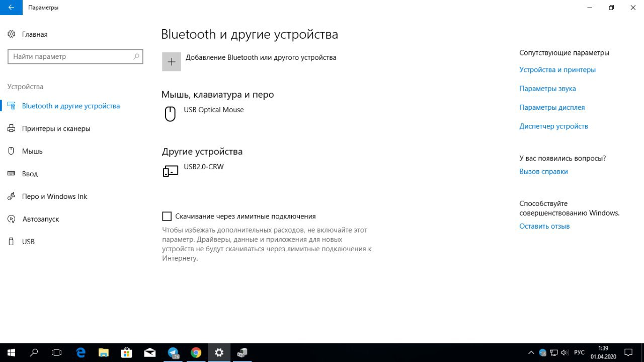Open the USB settings section
The image size is (644, 362).
28,242
